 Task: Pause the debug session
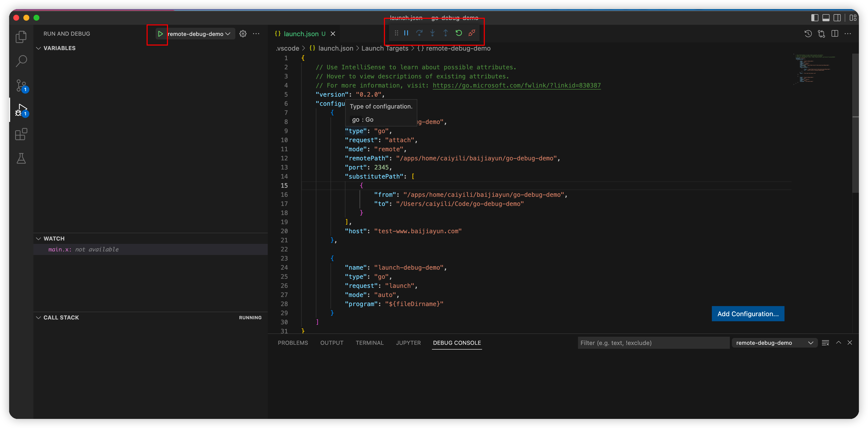406,33
